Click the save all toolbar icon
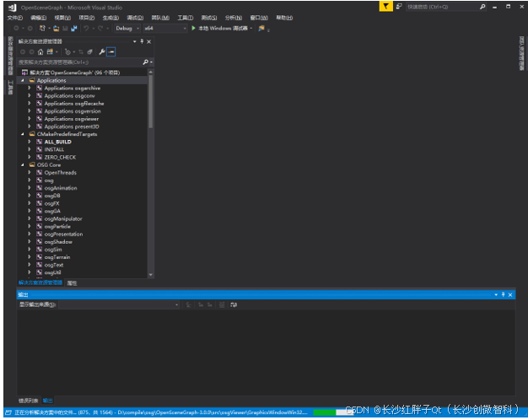The image size is (528, 420). click(x=73, y=28)
